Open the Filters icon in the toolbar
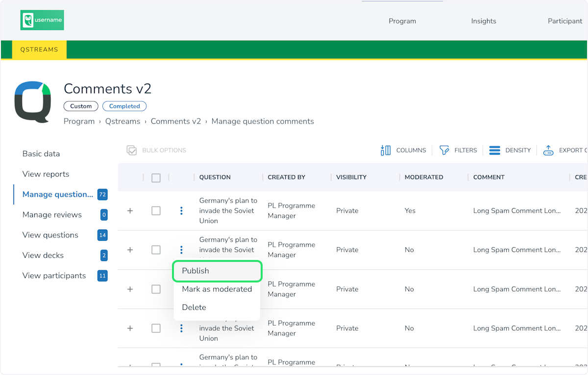The image size is (588, 375). click(x=444, y=150)
